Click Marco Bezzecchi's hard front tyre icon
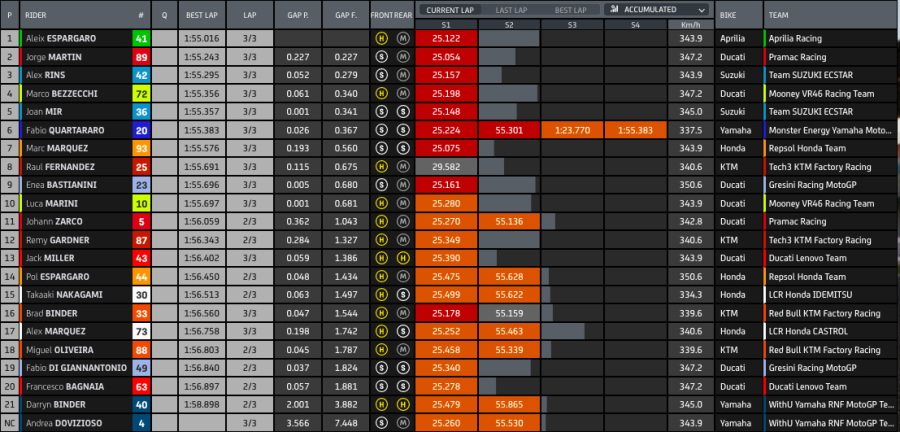Viewport: 900px width, 432px height. [x=381, y=94]
